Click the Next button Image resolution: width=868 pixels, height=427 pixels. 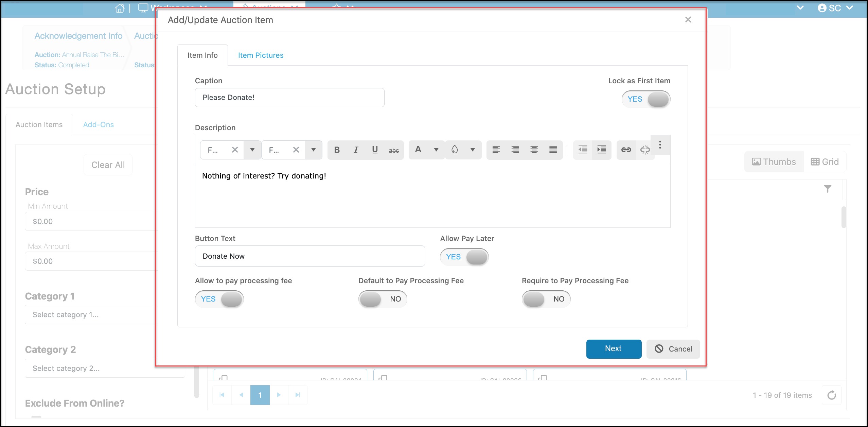pyautogui.click(x=614, y=349)
